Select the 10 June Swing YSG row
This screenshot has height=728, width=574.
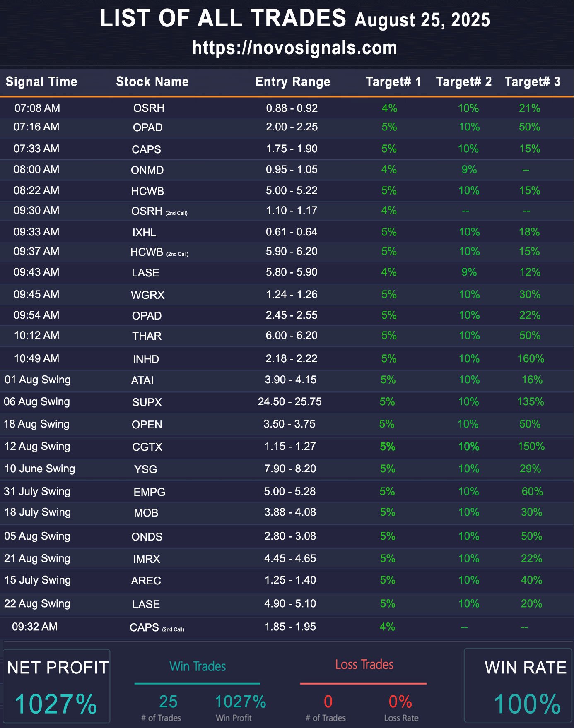tap(287, 469)
